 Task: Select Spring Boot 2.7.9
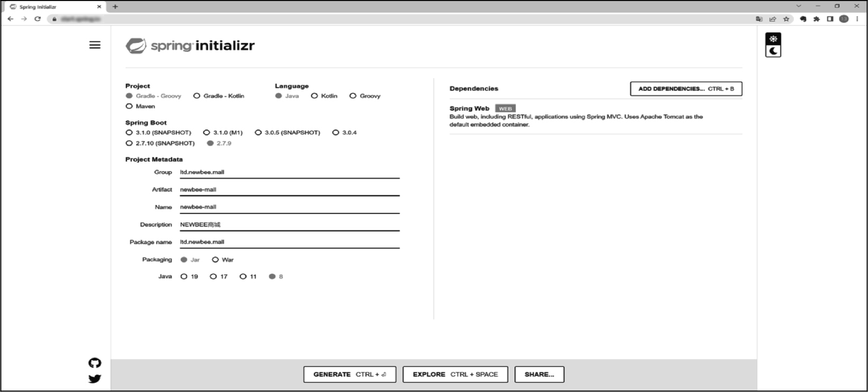219,144
